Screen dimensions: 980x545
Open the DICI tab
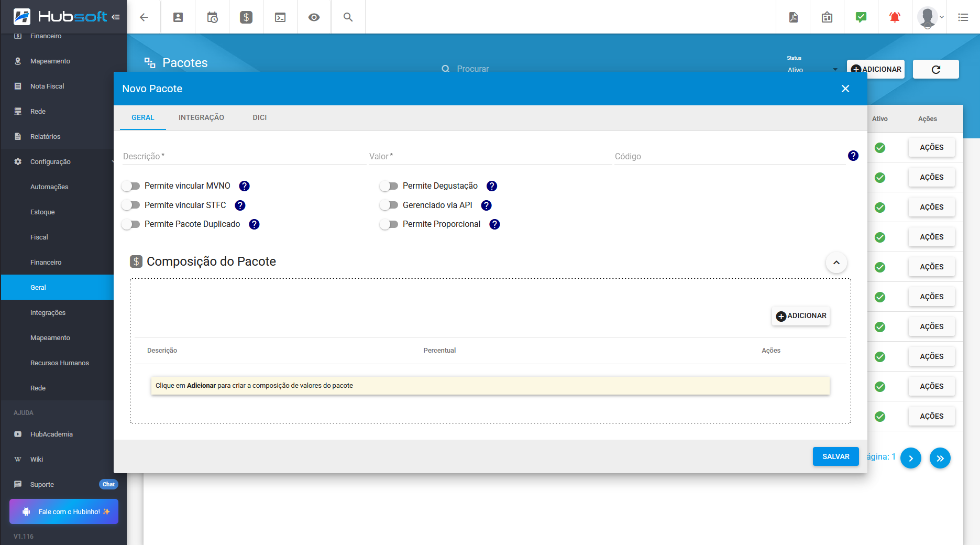pyautogui.click(x=259, y=117)
